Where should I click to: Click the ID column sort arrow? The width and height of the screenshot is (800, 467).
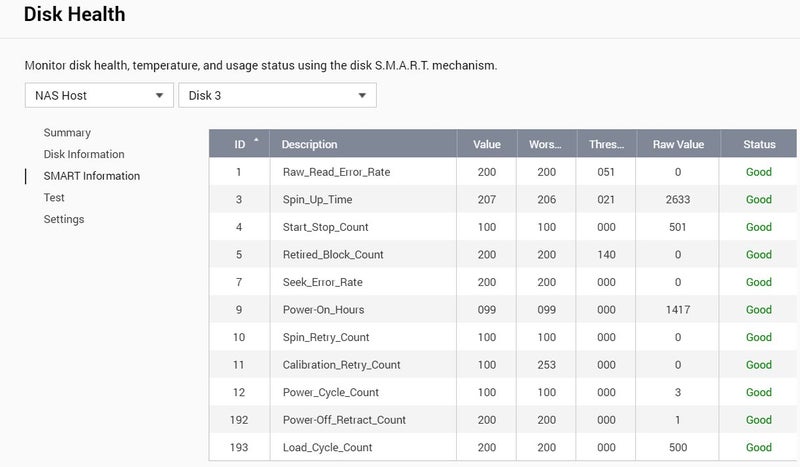[256, 141]
